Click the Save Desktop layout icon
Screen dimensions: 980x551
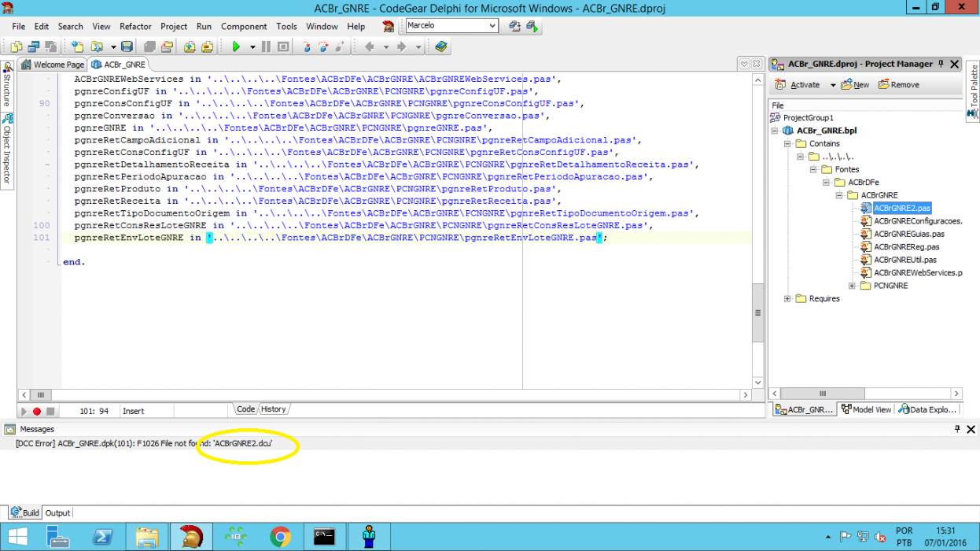tap(515, 26)
